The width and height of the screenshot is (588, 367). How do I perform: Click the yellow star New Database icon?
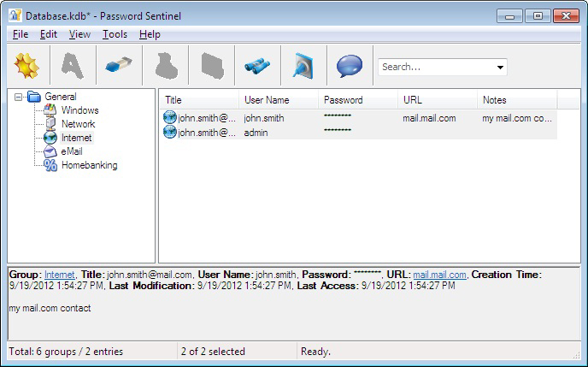pos(26,66)
